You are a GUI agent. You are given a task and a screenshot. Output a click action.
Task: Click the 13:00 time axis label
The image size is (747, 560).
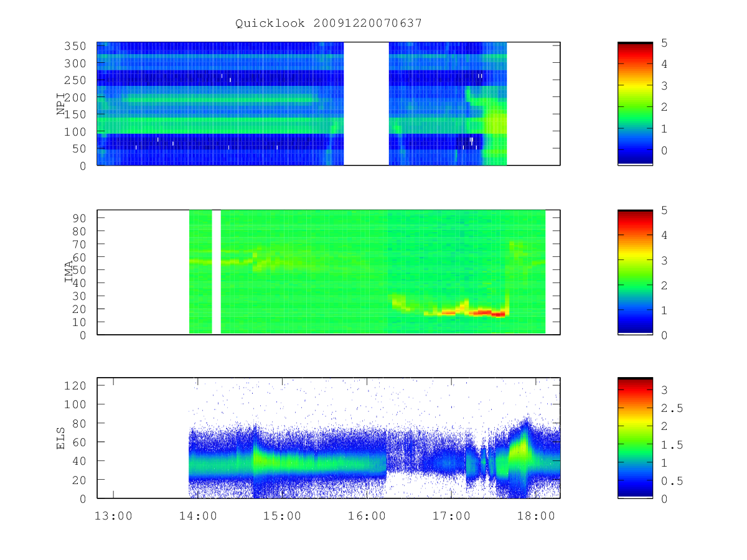113,516
